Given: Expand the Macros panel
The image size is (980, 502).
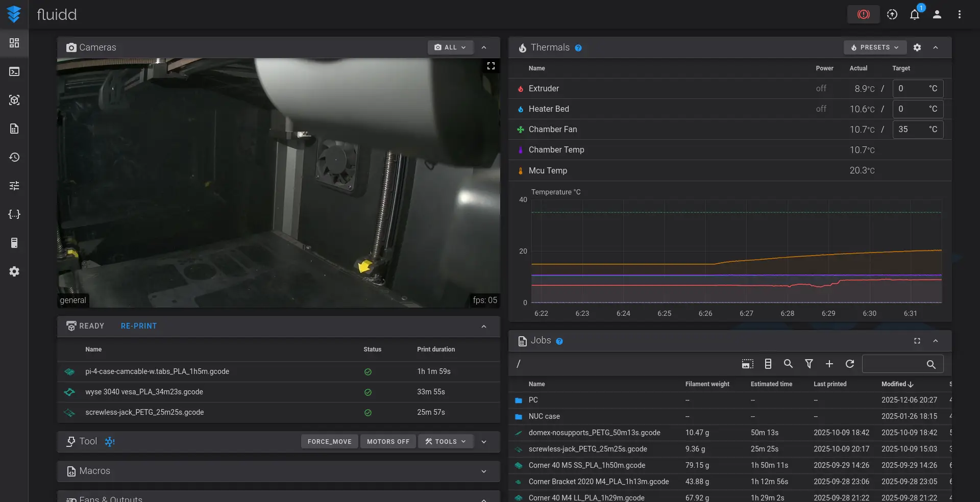Looking at the screenshot, I should [483, 471].
